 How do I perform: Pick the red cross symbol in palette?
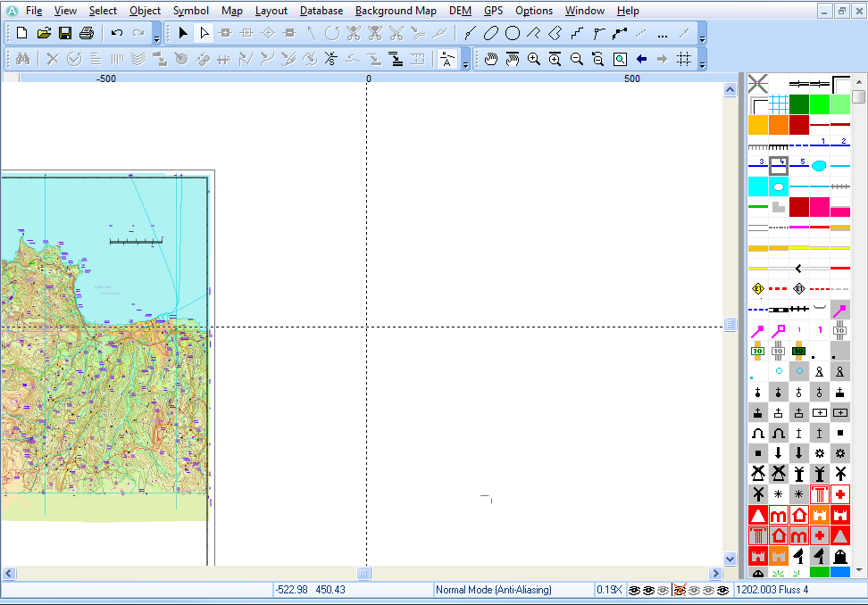(x=839, y=494)
